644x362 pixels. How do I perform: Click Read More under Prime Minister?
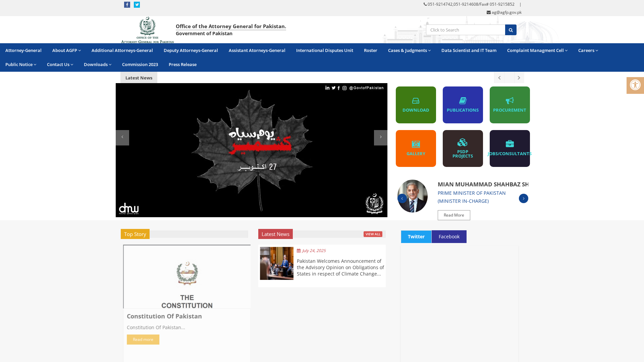pyautogui.click(x=454, y=215)
